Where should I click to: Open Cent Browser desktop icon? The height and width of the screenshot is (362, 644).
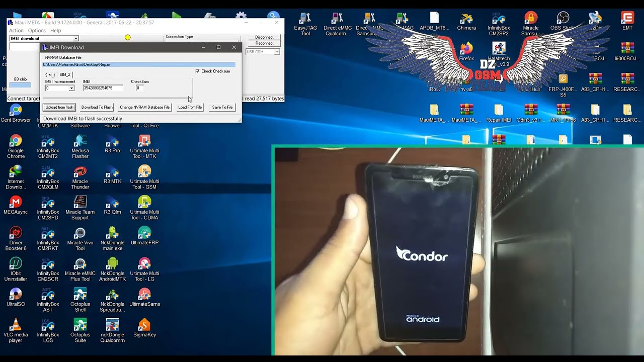pos(16,114)
